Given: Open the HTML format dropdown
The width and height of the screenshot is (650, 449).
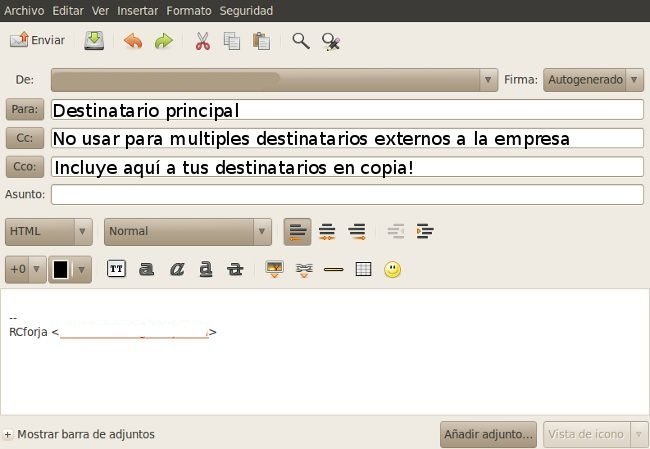Looking at the screenshot, I should click(48, 231).
